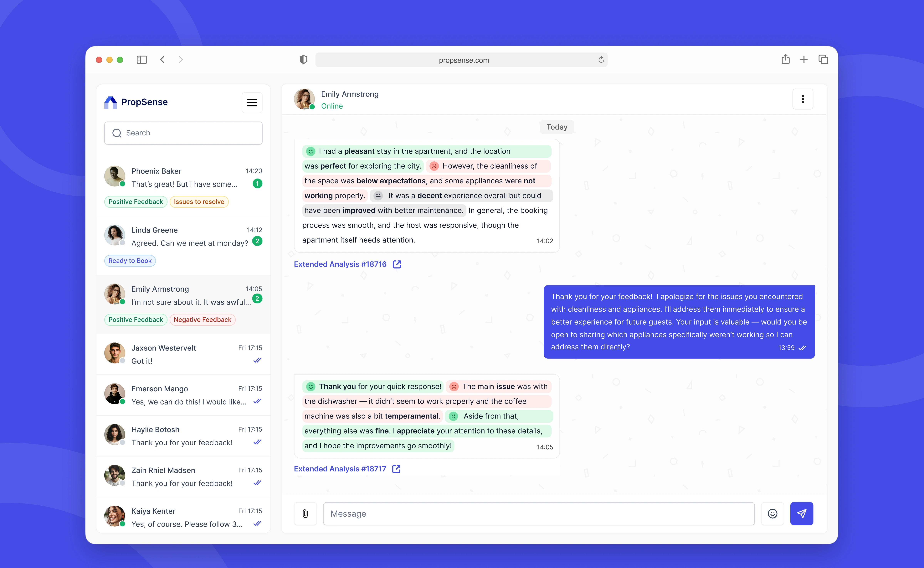The height and width of the screenshot is (568, 924).
Task: Open Emerson Mango conversation
Action: tap(183, 395)
